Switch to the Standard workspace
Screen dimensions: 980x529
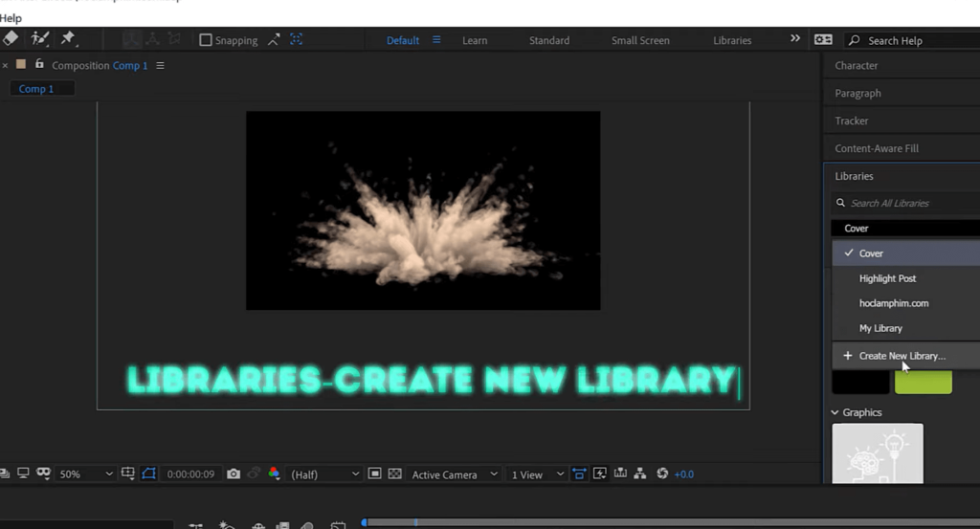548,40
